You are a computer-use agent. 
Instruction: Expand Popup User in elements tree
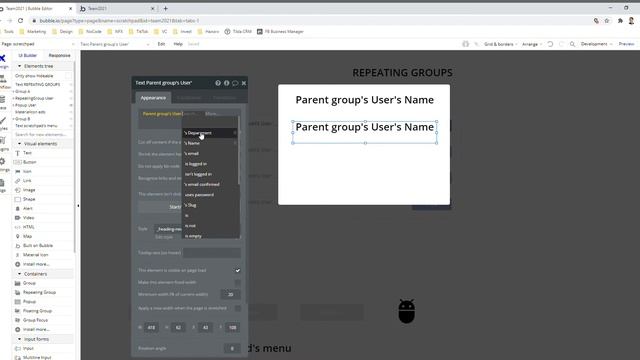pyautogui.click(x=13, y=105)
